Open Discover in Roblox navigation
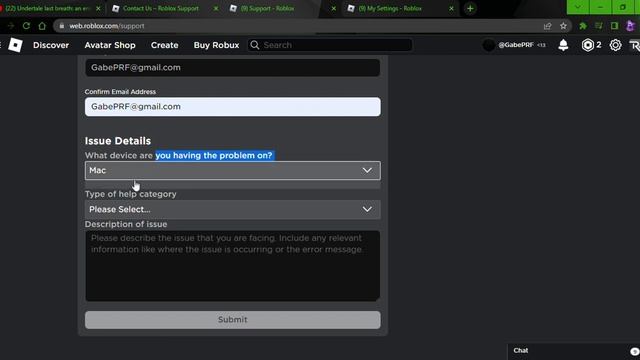Screen dimensions: 640x360 [x=51, y=45]
